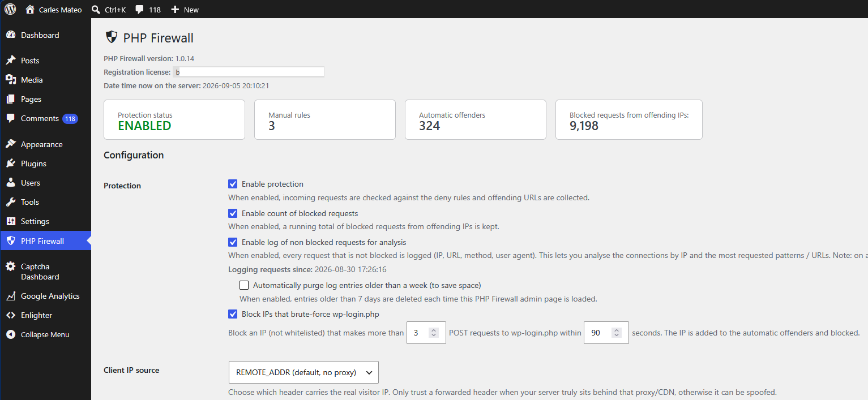Click Ctrl+K search link in admin bar
This screenshot has width=868, height=400.
coord(116,10)
